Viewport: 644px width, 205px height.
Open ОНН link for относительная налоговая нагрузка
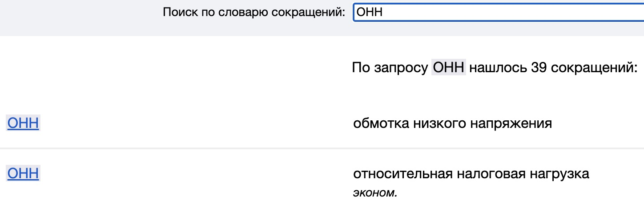(23, 173)
